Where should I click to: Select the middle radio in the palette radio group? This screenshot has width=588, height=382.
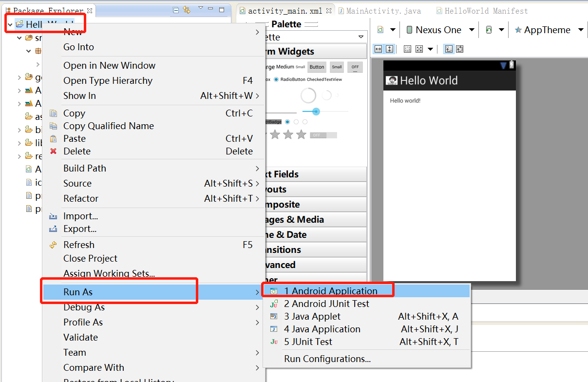coord(296,121)
